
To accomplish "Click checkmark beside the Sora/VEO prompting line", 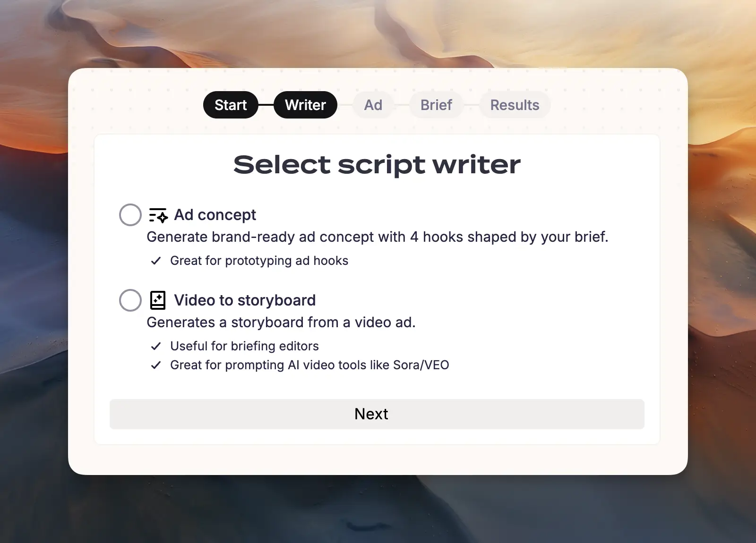I will (156, 365).
